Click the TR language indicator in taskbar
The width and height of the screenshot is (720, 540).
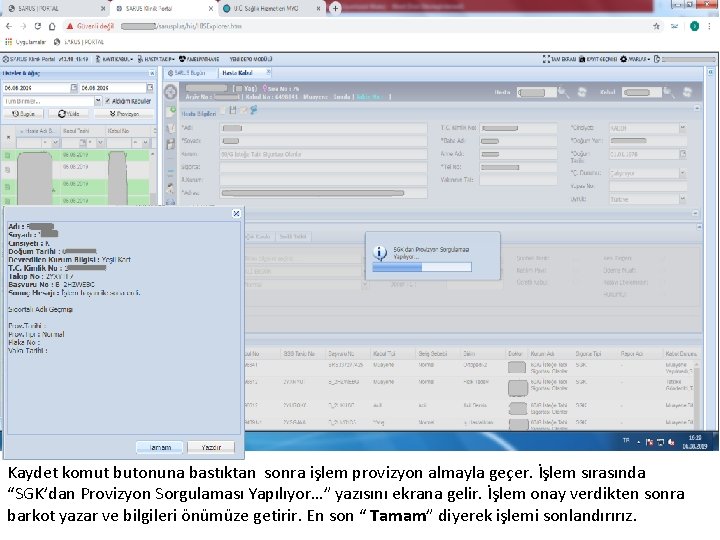click(626, 440)
